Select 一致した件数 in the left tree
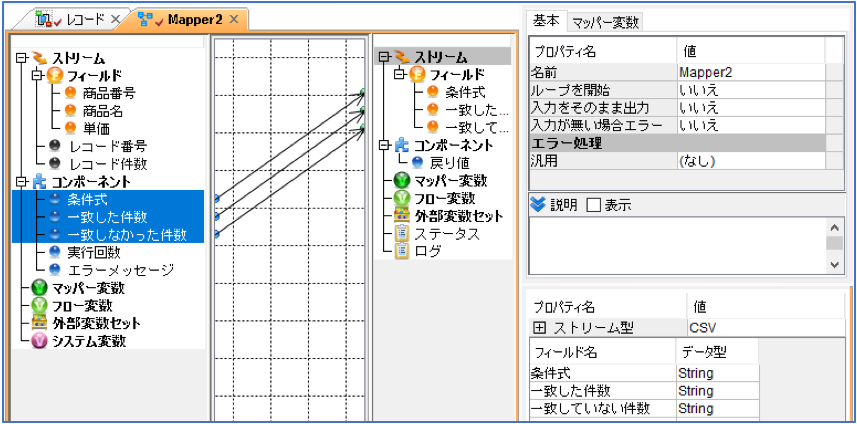Viewport: 857px width, 424px height. click(x=108, y=217)
